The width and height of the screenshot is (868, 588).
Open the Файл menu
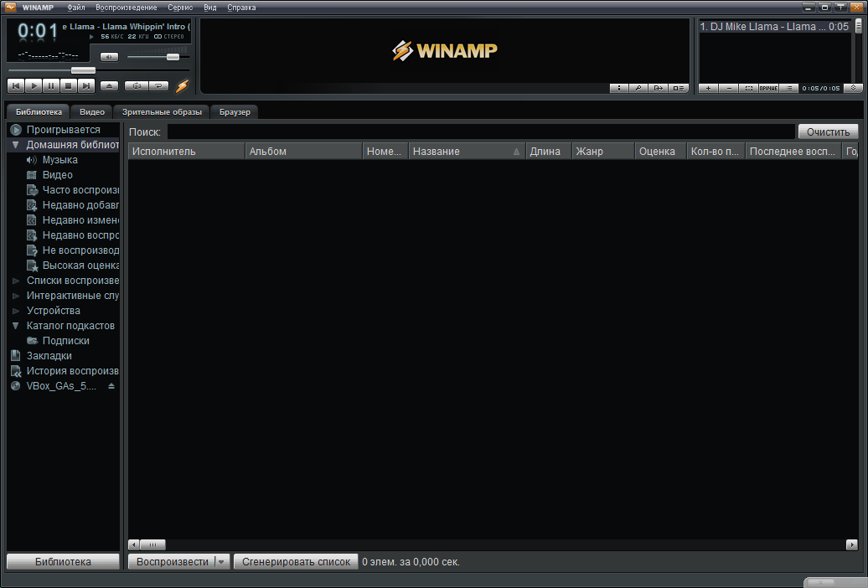[76, 8]
